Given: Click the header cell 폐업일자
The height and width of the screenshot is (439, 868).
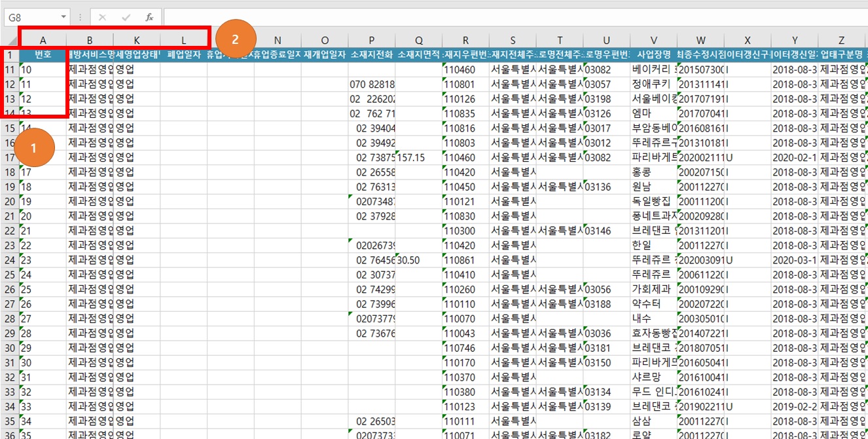Looking at the screenshot, I should pyautogui.click(x=184, y=55).
